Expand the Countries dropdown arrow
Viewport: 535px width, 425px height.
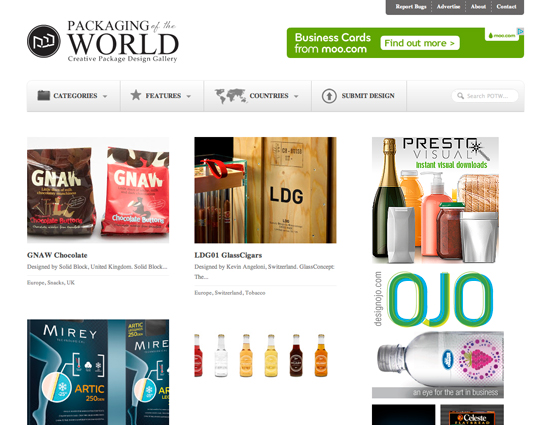coord(296,97)
